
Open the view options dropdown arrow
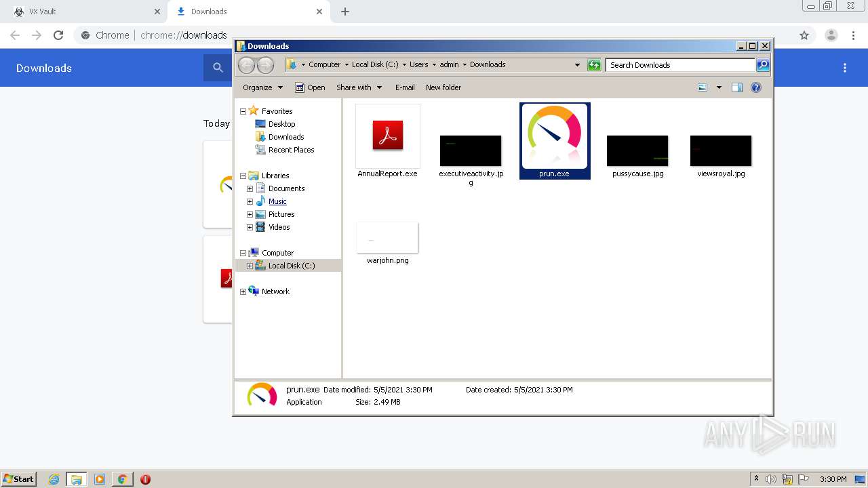coord(719,87)
